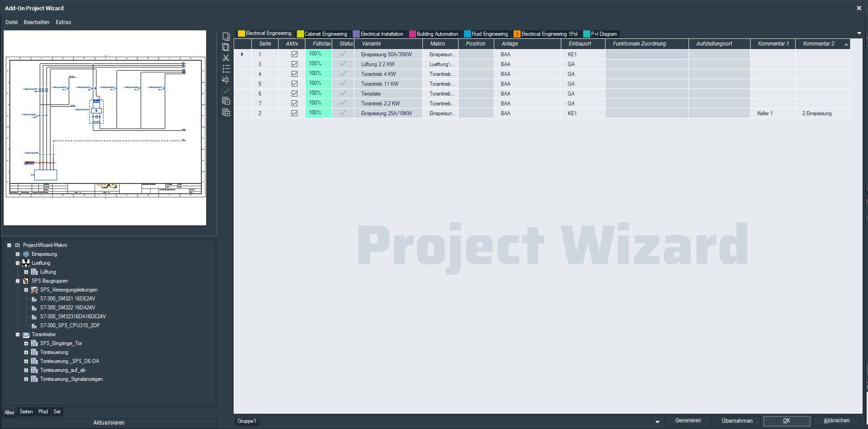
Task: Click the green checkmark toolbar icon
Action: coord(226,91)
